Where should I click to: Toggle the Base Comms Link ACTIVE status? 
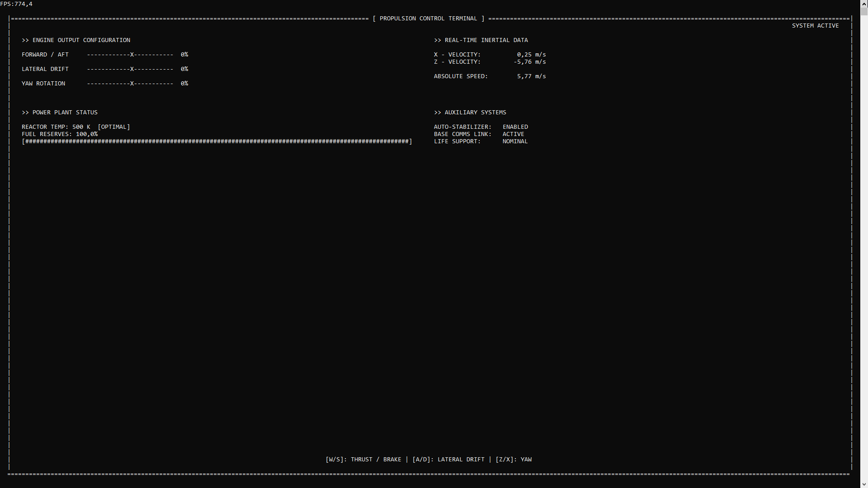513,134
